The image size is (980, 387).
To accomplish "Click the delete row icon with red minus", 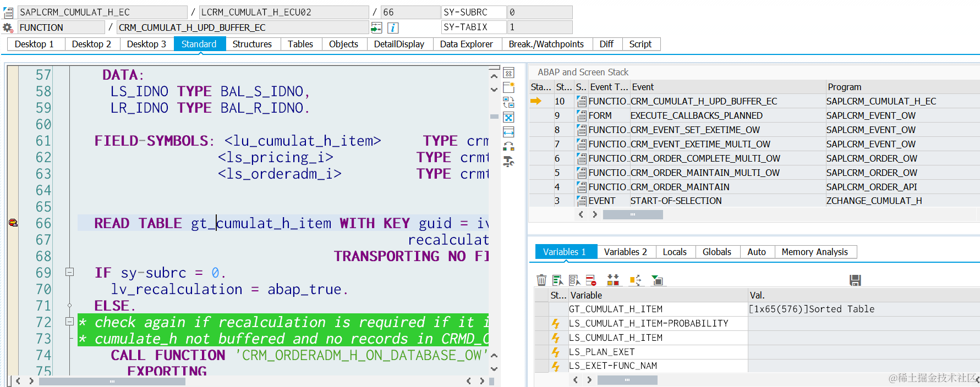I will pyautogui.click(x=591, y=280).
